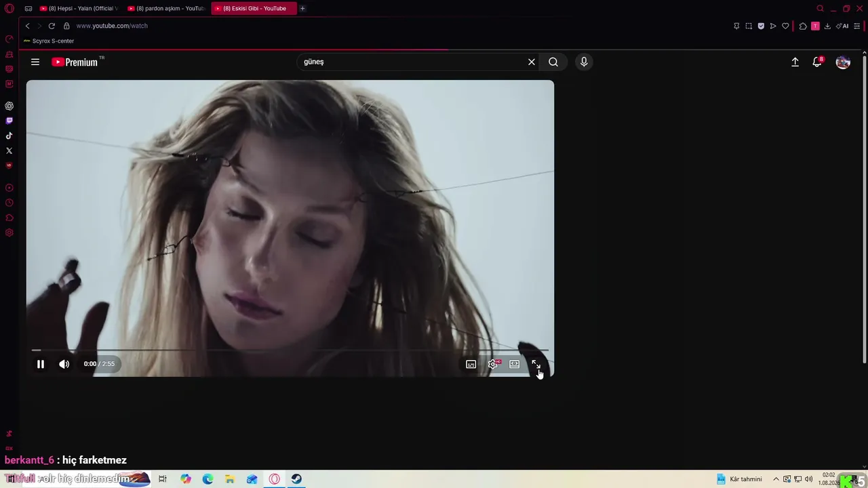Open the video settings gear

point(493,364)
